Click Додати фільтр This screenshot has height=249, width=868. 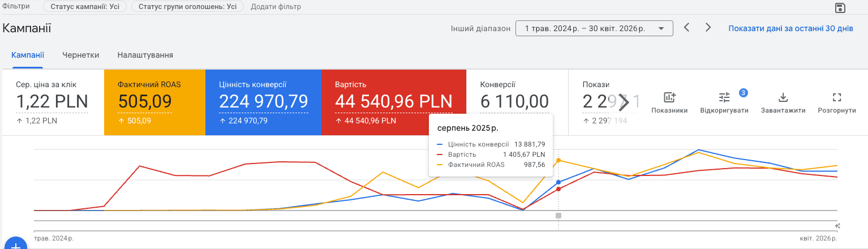(x=276, y=7)
